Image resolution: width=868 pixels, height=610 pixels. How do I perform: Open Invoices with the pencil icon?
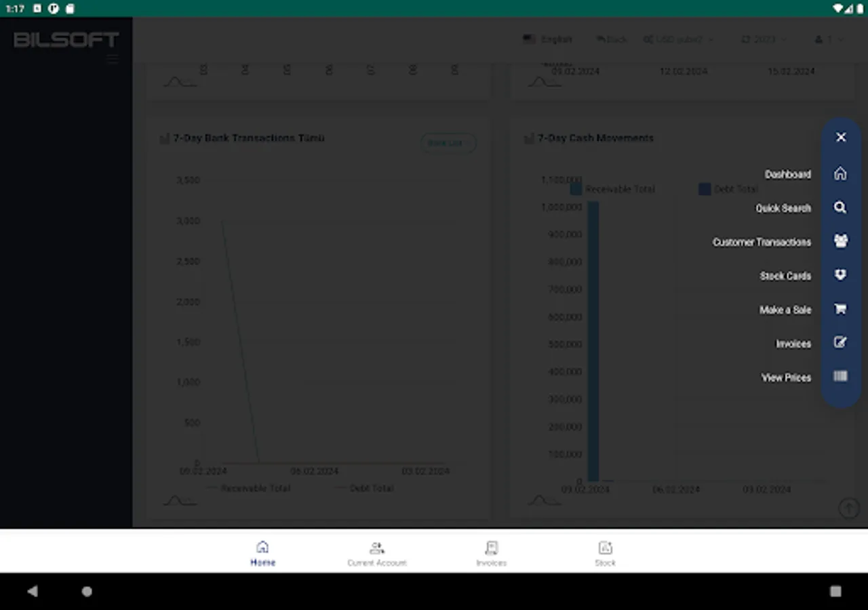pos(840,343)
